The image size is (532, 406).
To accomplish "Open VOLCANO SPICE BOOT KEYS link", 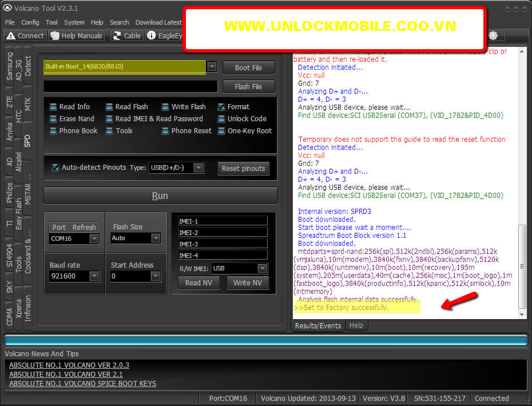I will pos(83,384).
